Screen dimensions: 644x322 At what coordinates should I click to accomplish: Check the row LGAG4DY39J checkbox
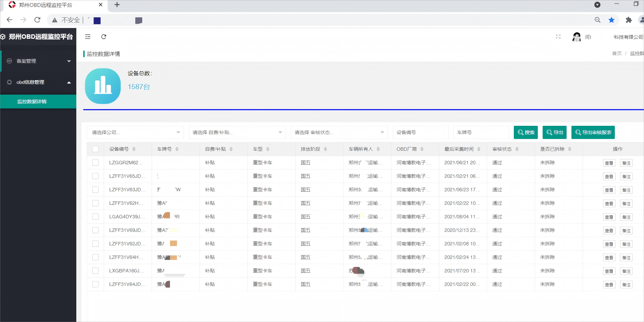click(x=95, y=217)
